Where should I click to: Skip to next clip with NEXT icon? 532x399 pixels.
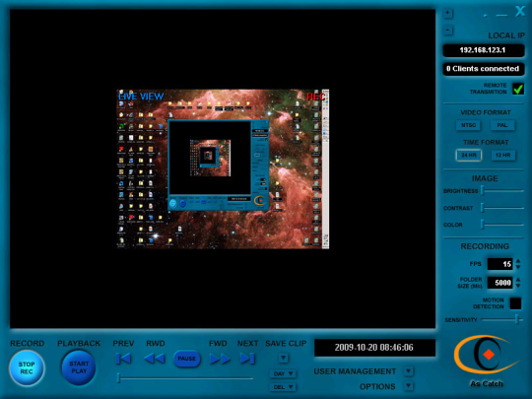click(247, 359)
